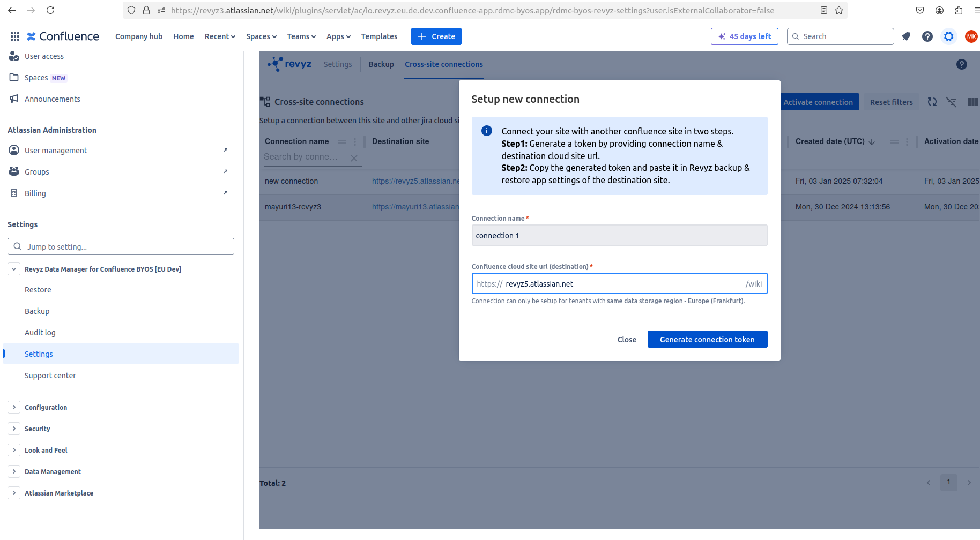
Task: Click the Create button
Action: 436,36
